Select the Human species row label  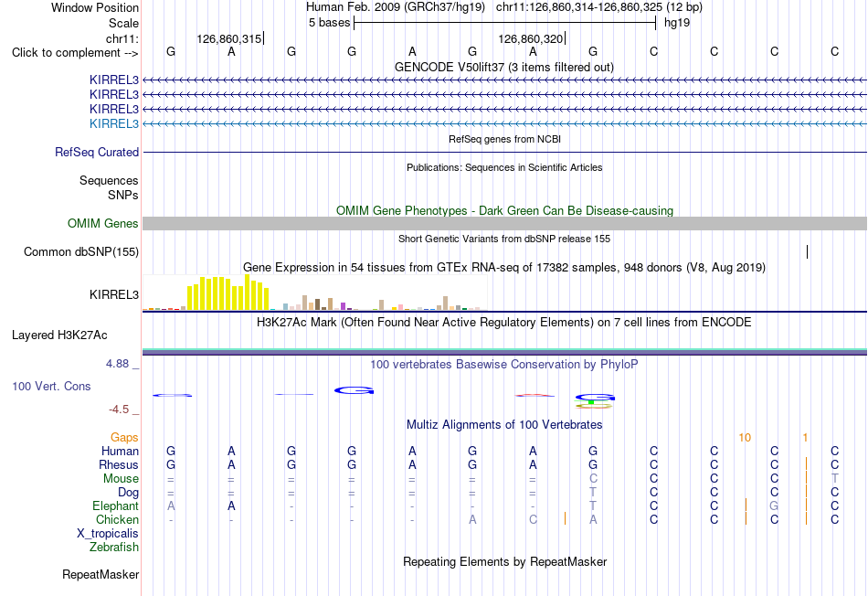click(120, 451)
